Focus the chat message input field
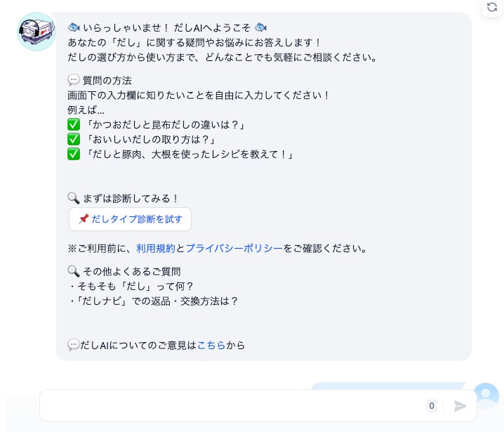This screenshot has height=432, width=504. pos(232,405)
